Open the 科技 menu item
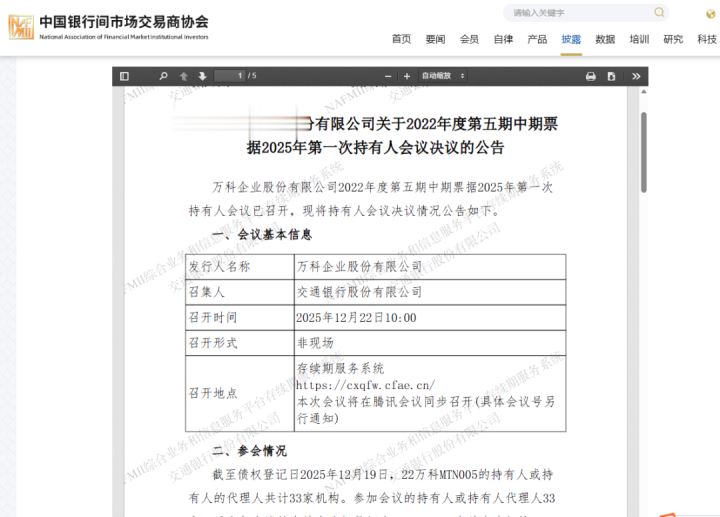Image resolution: width=720 pixels, height=517 pixels. (x=707, y=39)
